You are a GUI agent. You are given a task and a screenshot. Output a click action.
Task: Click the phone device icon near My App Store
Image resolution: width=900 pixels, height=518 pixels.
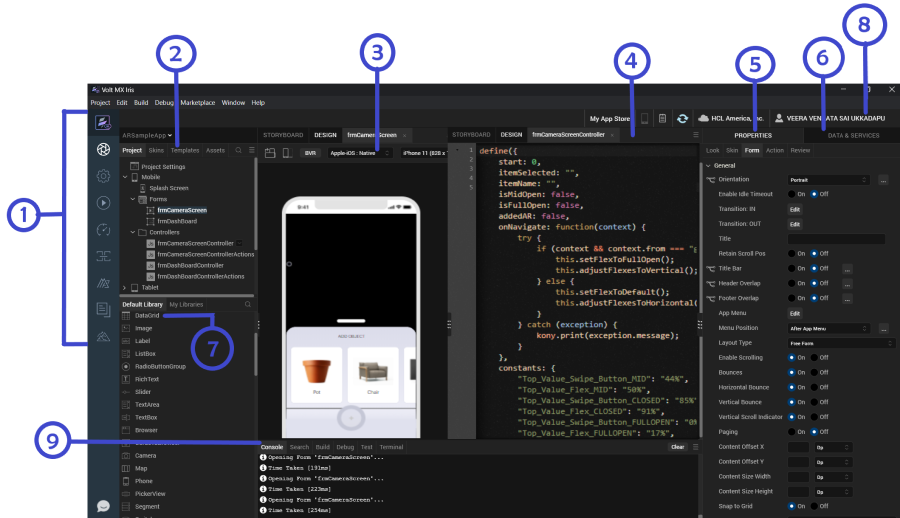(645, 118)
